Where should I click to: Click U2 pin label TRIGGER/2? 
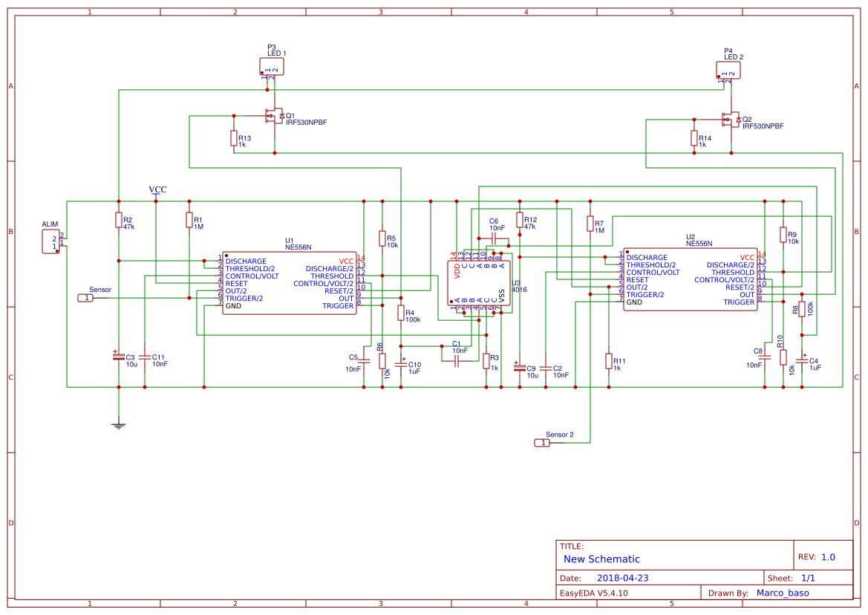(645, 294)
